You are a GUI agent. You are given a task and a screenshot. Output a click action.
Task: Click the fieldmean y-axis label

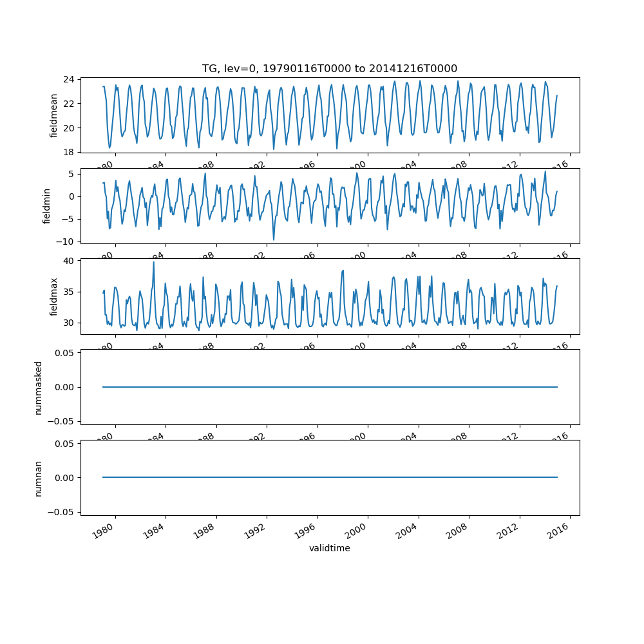click(54, 115)
